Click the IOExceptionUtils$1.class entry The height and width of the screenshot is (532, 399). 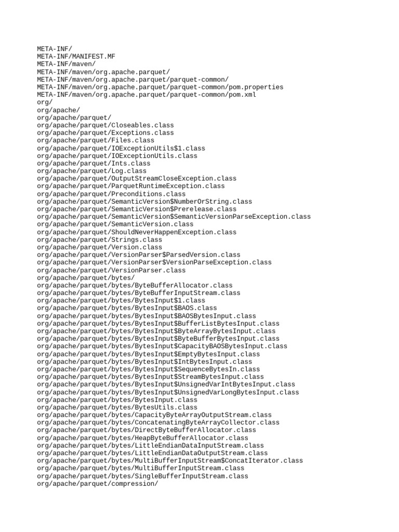point(121,148)
